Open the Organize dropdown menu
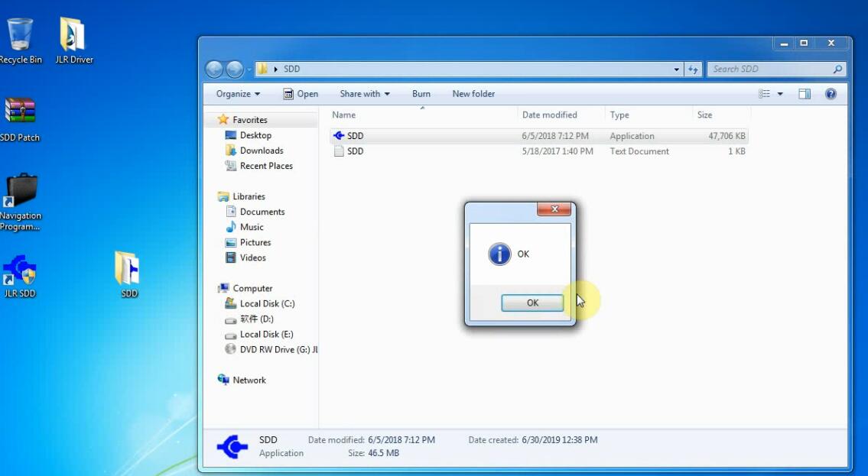This screenshot has width=868, height=476. 238,94
